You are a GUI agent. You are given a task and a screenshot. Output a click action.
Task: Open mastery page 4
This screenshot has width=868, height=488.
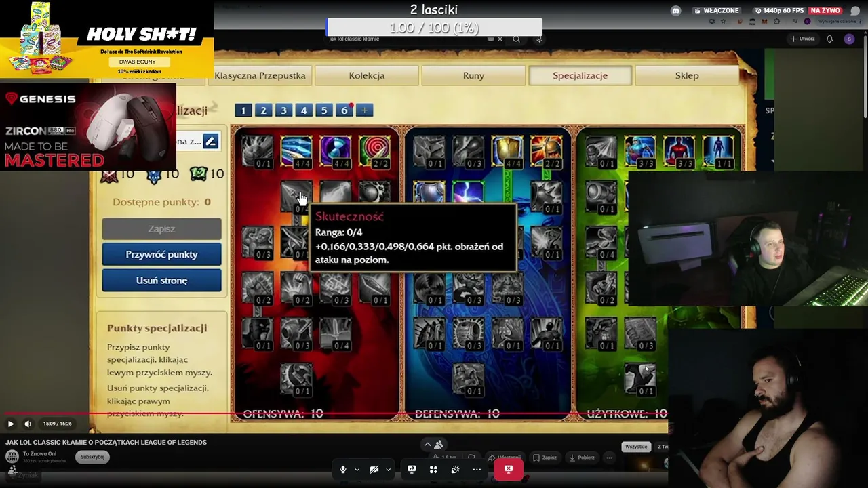pyautogui.click(x=304, y=110)
